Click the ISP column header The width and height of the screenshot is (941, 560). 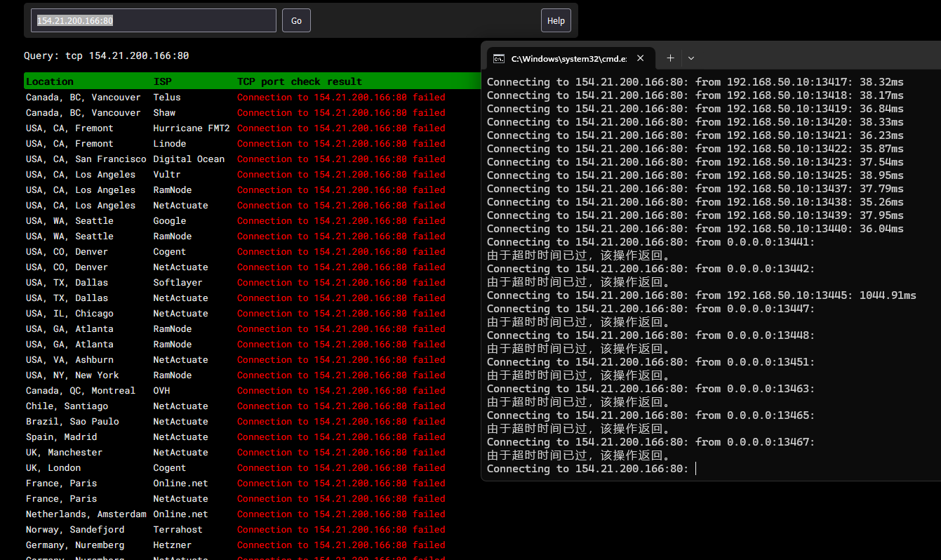(x=162, y=81)
